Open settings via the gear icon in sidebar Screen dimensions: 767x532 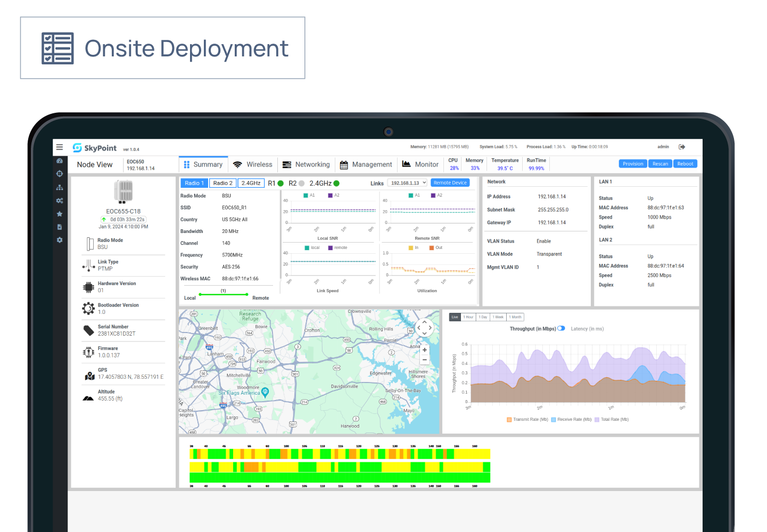click(x=60, y=240)
